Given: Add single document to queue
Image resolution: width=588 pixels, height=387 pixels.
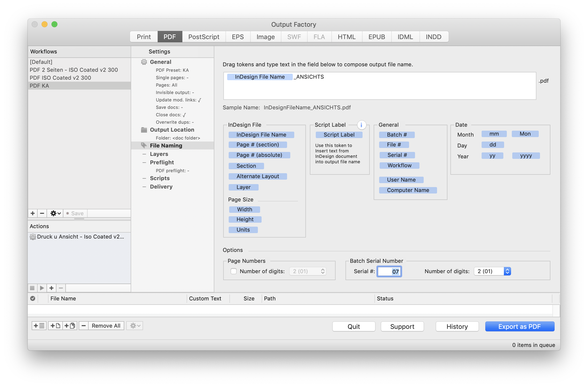Looking at the screenshot, I should [x=55, y=326].
